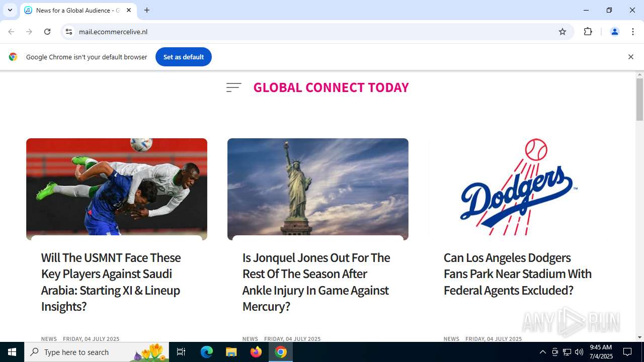Image resolution: width=644 pixels, height=362 pixels.
Task: Launch Microsoft Edge from the taskbar
Action: coord(207,352)
